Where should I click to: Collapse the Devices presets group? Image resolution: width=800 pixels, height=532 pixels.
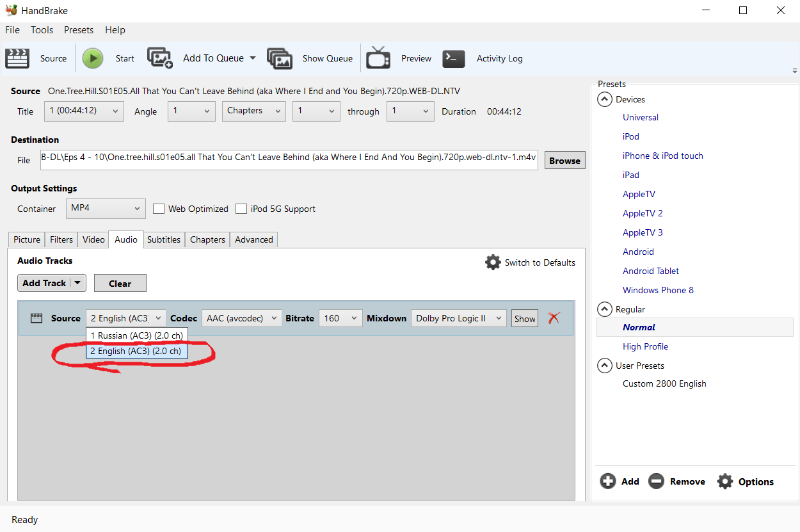pyautogui.click(x=604, y=99)
